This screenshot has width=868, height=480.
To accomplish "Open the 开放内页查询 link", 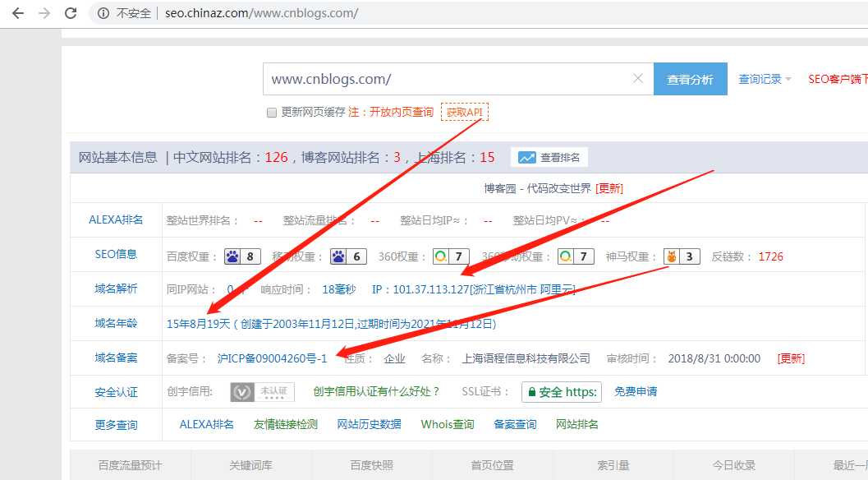I will [402, 112].
